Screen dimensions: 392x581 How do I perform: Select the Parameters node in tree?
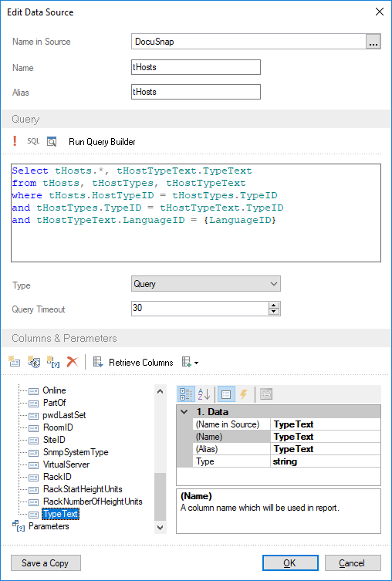point(49,526)
